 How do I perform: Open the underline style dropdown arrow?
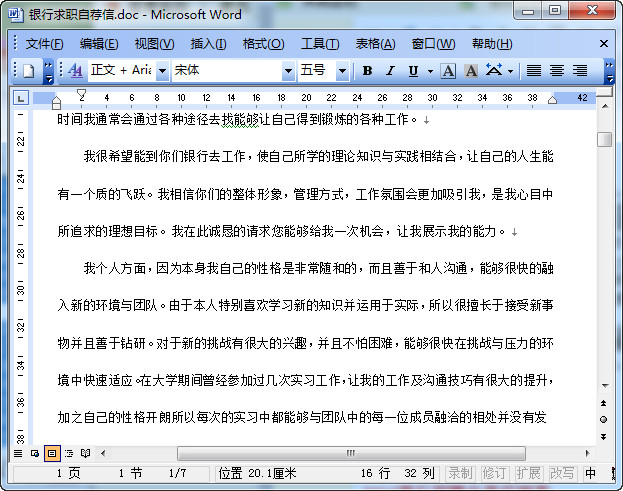click(430, 71)
